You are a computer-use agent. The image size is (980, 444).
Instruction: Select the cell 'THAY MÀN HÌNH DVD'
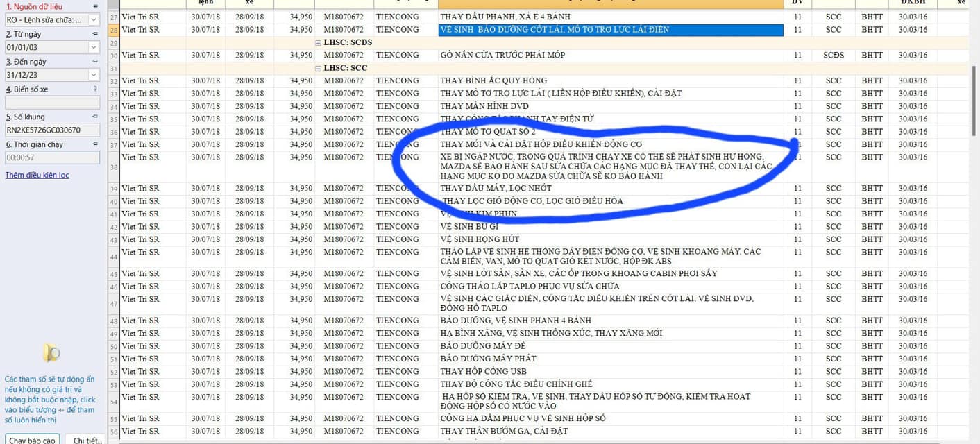tap(611, 106)
